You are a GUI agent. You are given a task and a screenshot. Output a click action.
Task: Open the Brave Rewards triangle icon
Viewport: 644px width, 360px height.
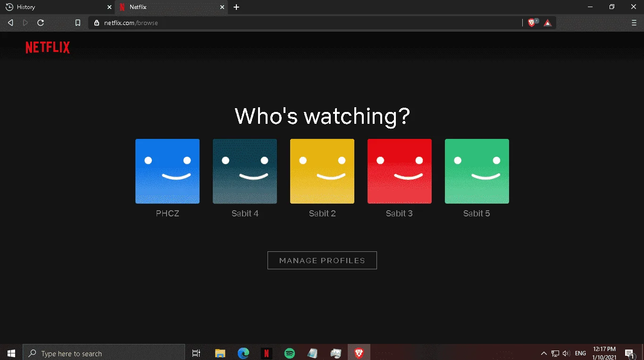pos(547,23)
